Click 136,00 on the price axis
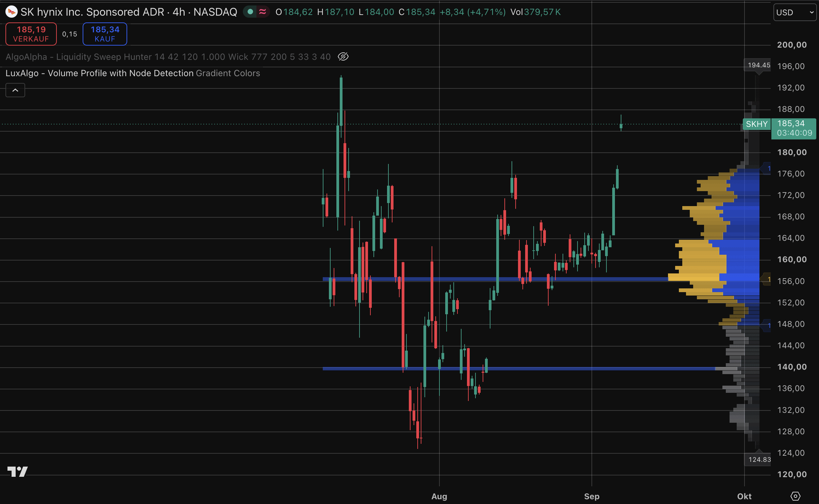 (x=791, y=388)
